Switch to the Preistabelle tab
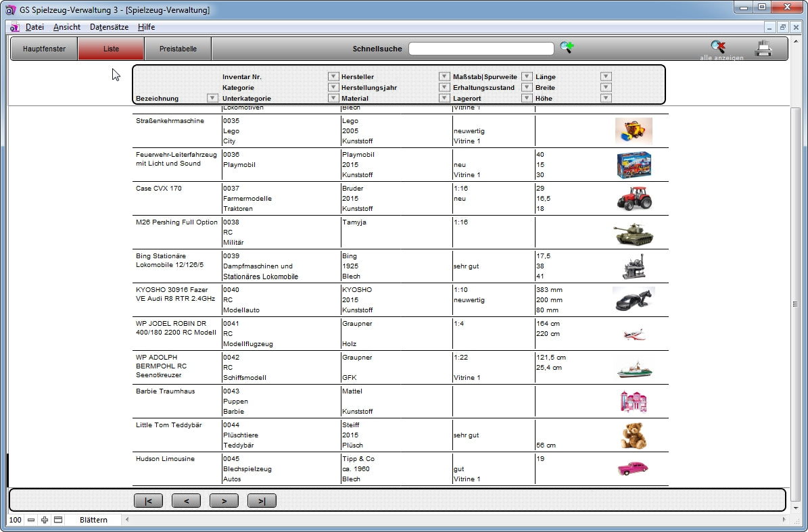 pos(178,49)
